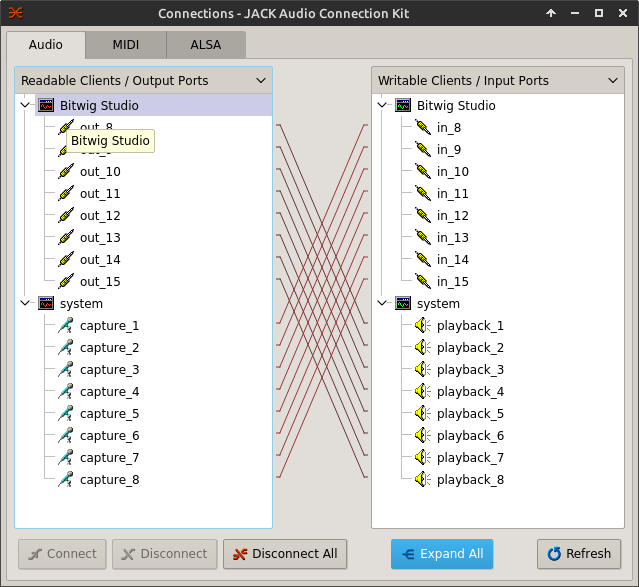Click the in_8 input plug icon
Viewport: 639px width, 587px height.
[422, 128]
